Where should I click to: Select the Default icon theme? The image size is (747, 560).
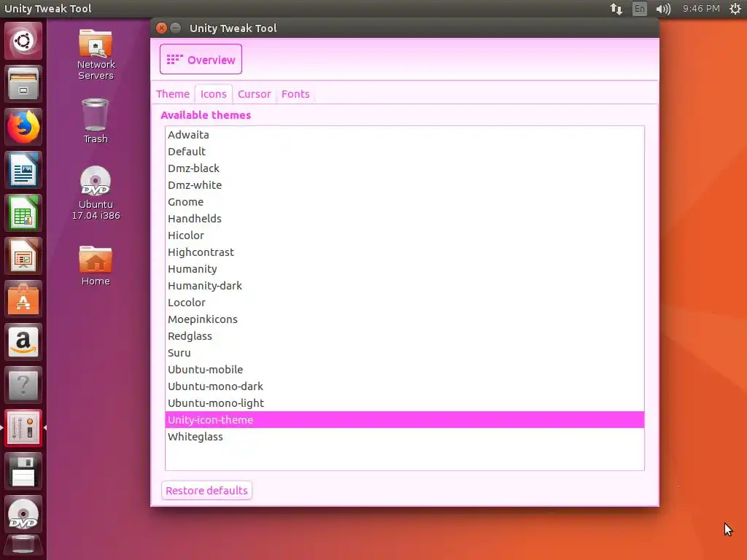tap(404, 152)
